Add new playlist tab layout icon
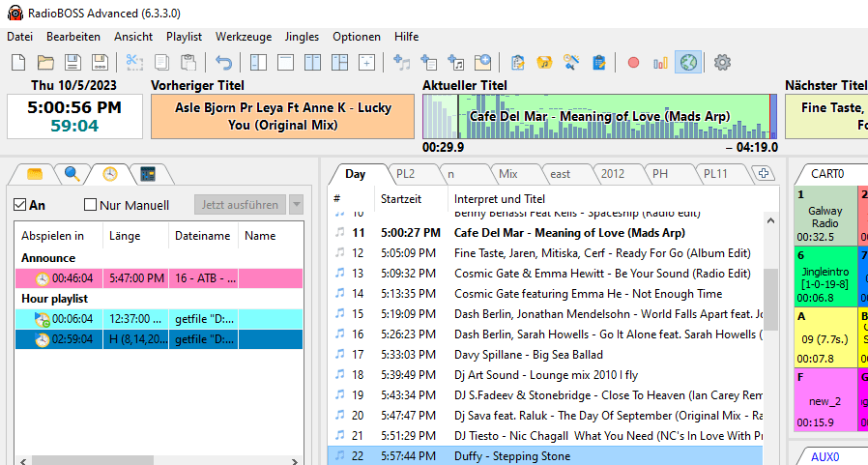 tap(367, 63)
